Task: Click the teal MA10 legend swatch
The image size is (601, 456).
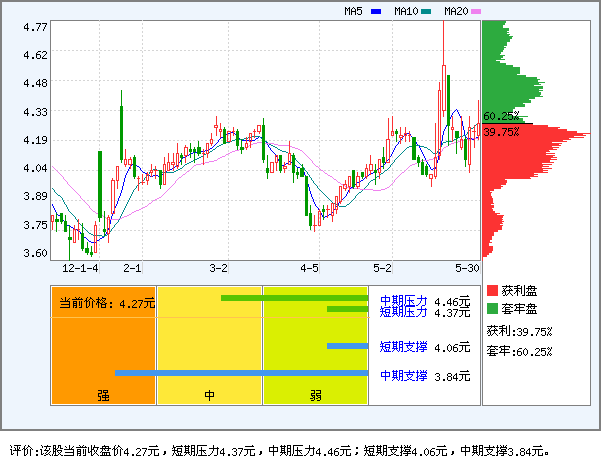Action: [x=425, y=12]
